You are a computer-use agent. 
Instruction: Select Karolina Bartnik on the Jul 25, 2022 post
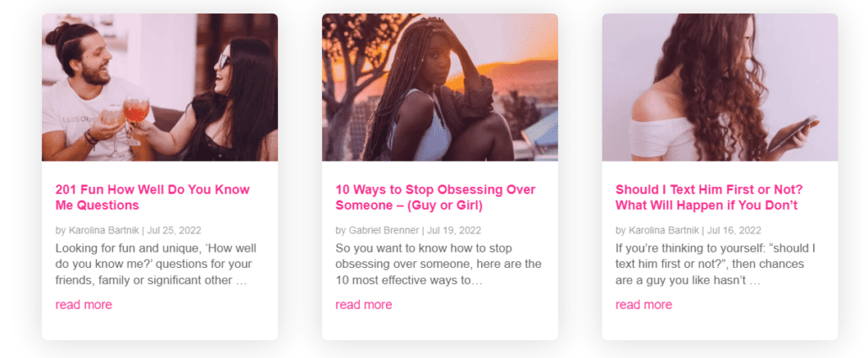point(104,230)
